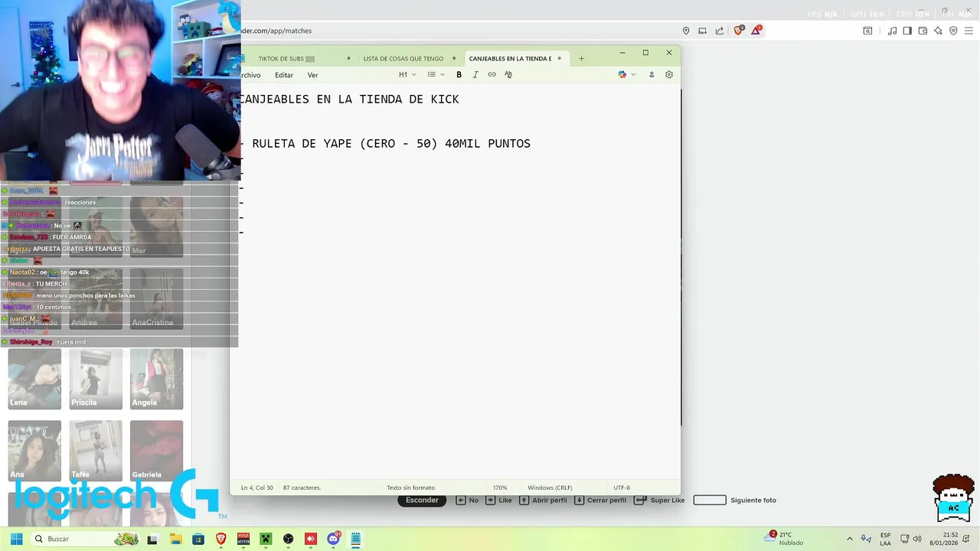Click the Cerrar perfil shortcut hint

pyautogui.click(x=600, y=500)
